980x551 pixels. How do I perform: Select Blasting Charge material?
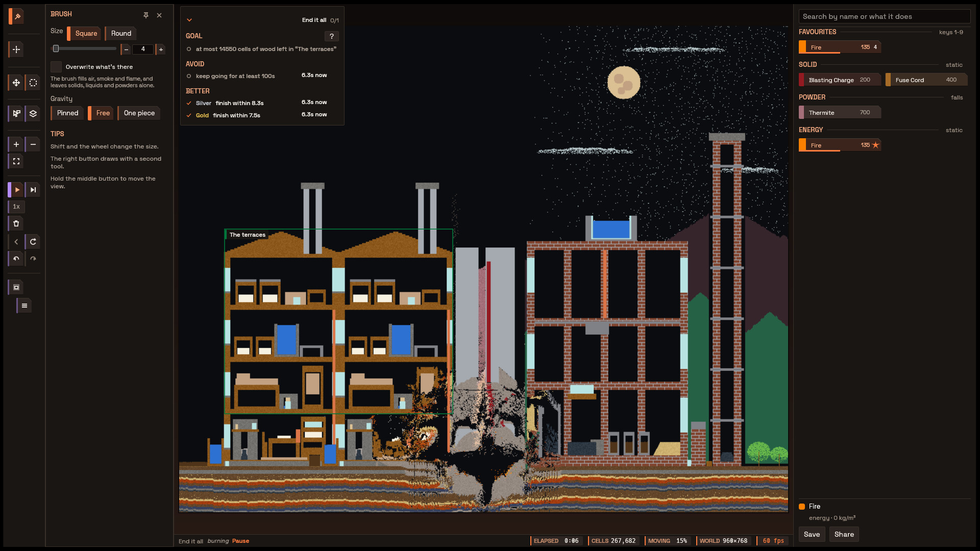click(x=840, y=80)
